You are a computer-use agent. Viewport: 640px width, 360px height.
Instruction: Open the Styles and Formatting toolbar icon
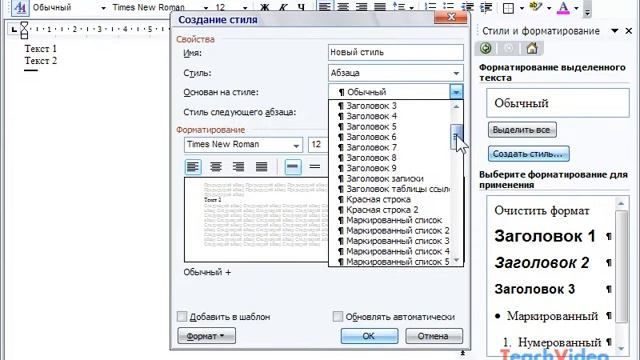pos(20,7)
